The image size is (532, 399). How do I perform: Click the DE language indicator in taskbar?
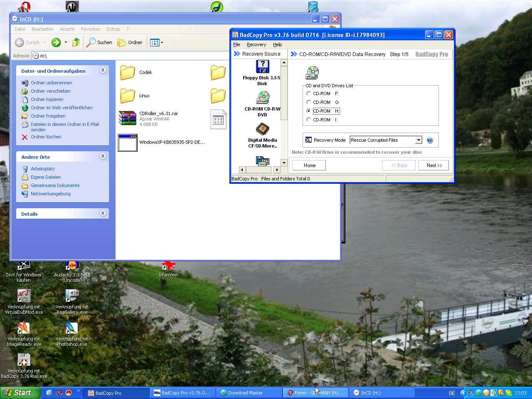pyautogui.click(x=452, y=393)
